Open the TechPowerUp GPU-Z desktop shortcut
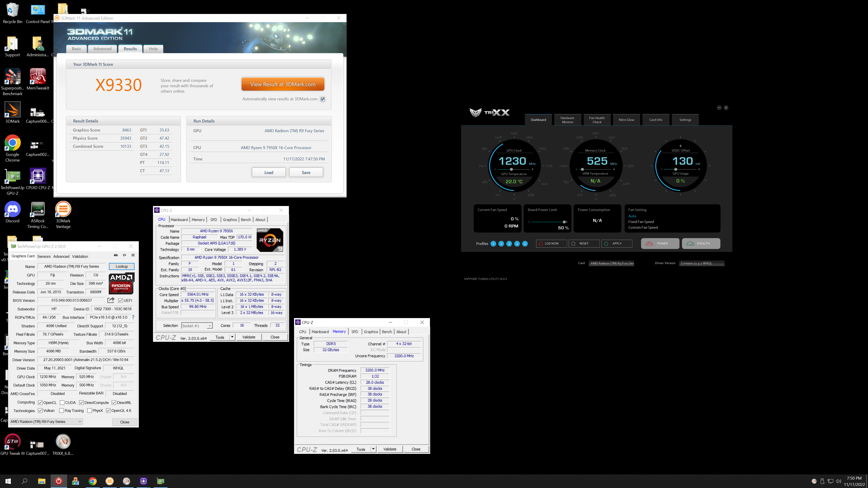 tap(12, 181)
